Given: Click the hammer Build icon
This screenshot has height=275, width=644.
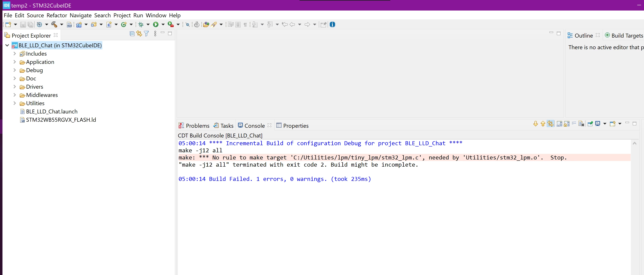Looking at the screenshot, I should point(54,24).
